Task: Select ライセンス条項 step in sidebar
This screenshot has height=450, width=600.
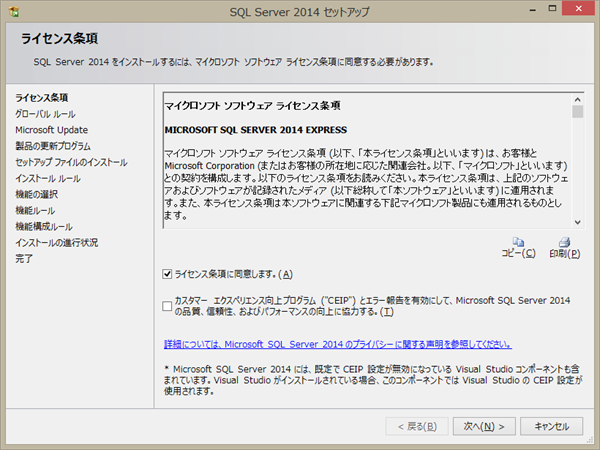Action: click(x=41, y=98)
